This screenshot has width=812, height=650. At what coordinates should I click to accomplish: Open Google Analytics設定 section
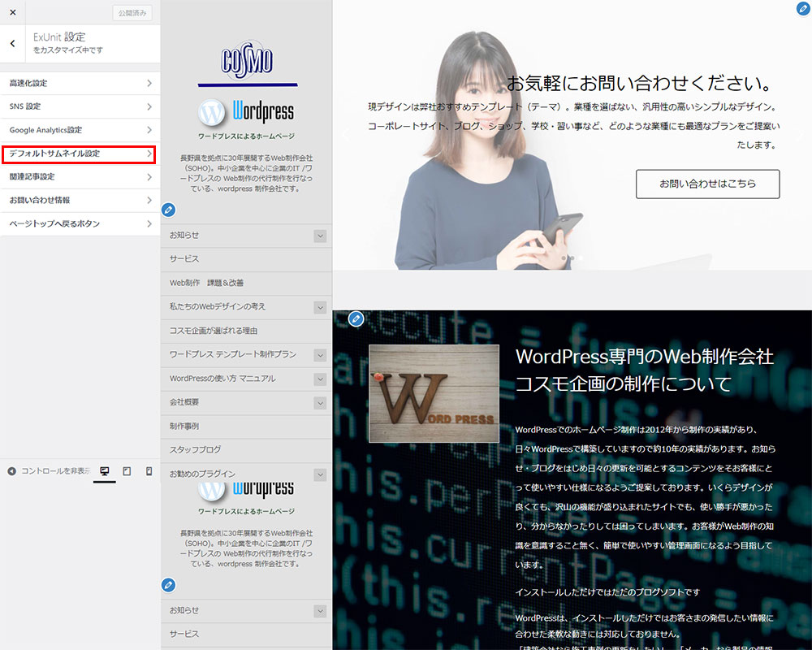(x=79, y=130)
